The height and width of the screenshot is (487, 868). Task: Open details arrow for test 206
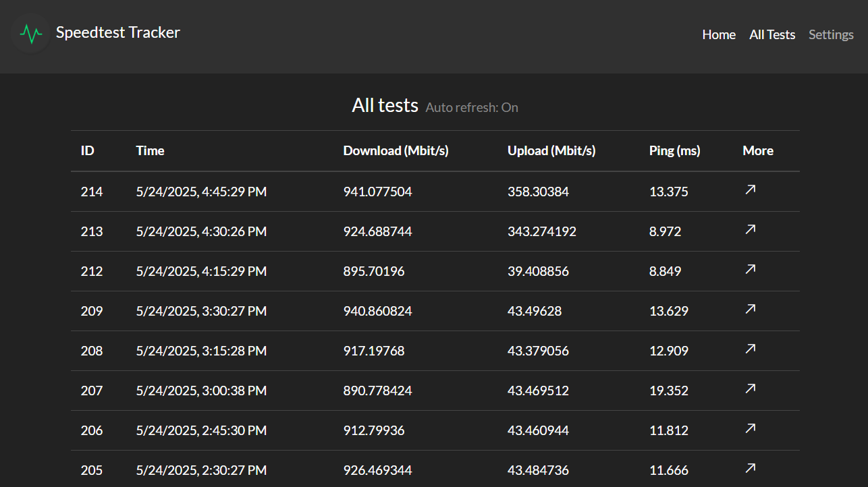tap(750, 429)
